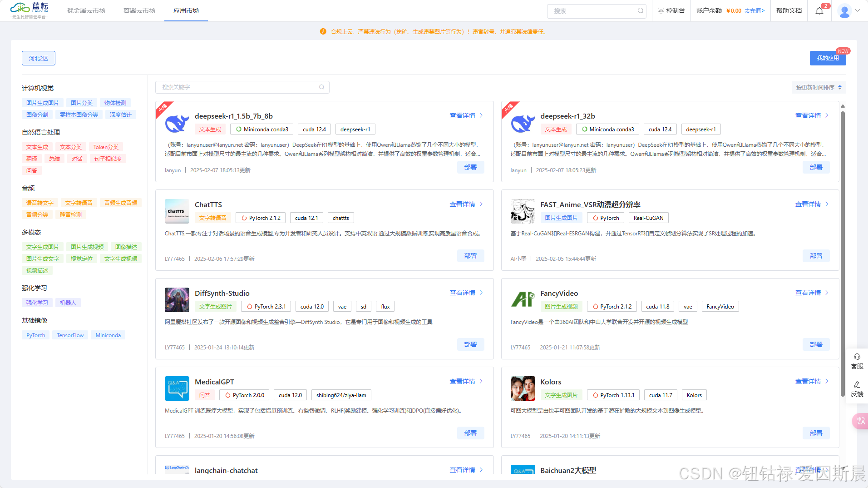View details of DiffSynth-Studio
Screen dimensions: 868x488
(x=466, y=293)
